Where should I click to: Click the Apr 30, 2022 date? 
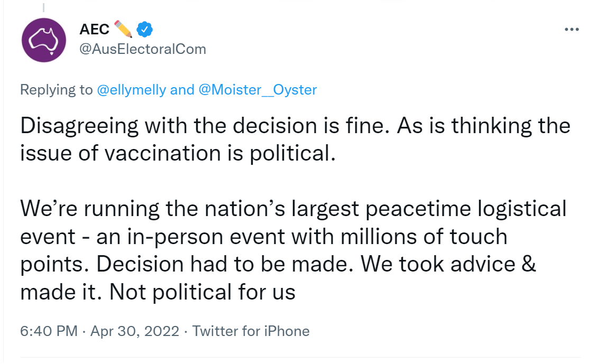coord(134,331)
